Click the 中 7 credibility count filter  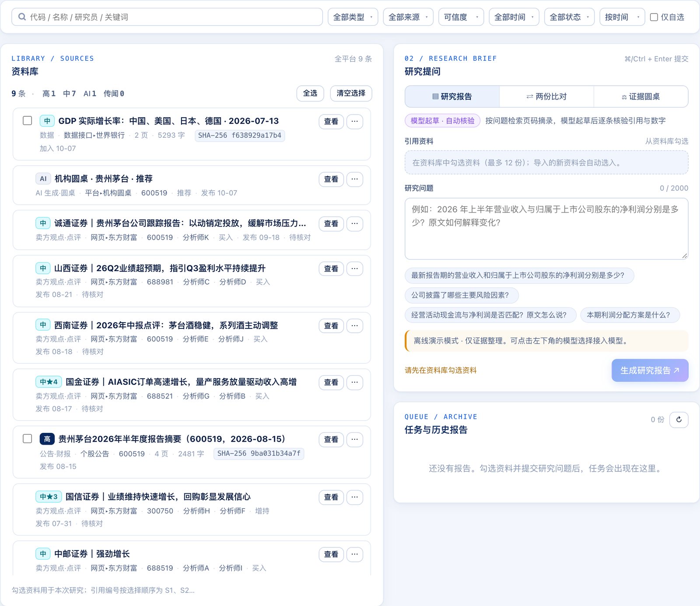pyautogui.click(x=70, y=94)
